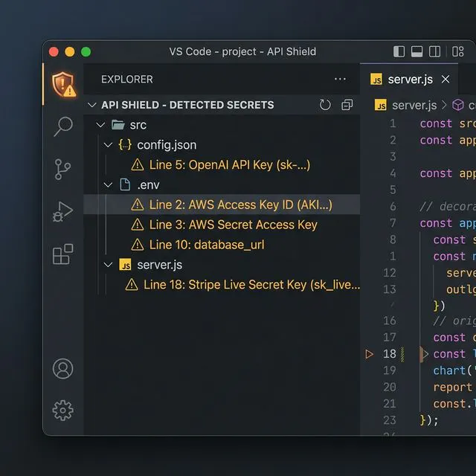Select server.js in the secrets tree

point(222,265)
